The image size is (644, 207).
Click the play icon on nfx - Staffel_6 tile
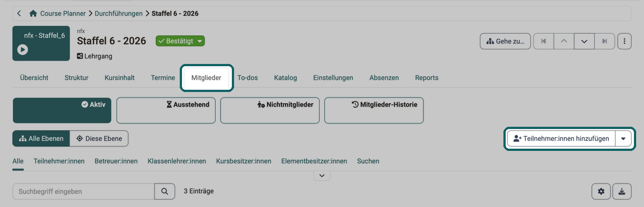click(22, 49)
